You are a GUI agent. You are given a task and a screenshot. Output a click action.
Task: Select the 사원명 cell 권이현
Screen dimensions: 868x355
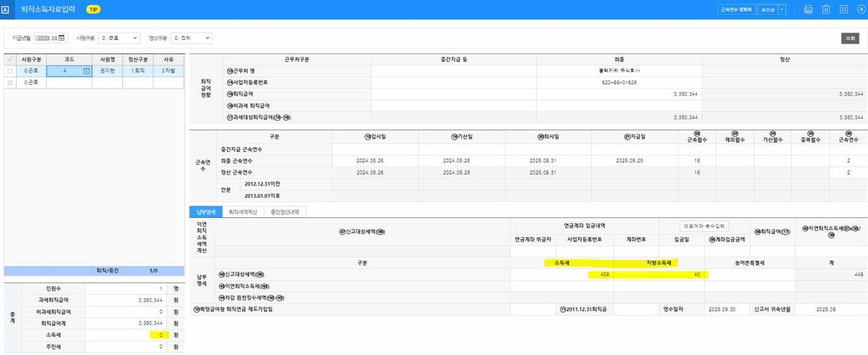tap(107, 71)
